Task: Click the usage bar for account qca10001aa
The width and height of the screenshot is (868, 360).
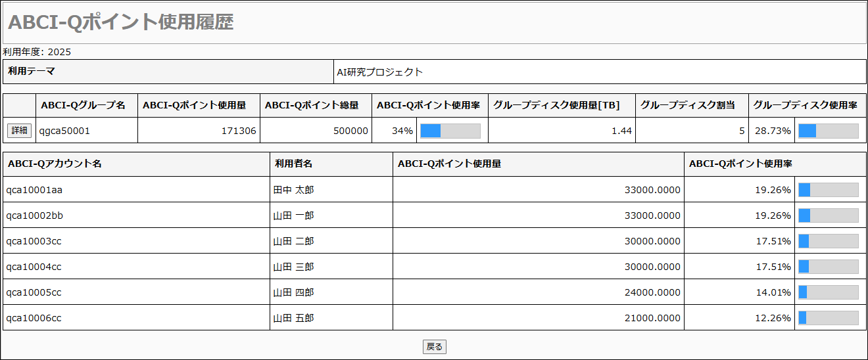Action: (x=828, y=190)
